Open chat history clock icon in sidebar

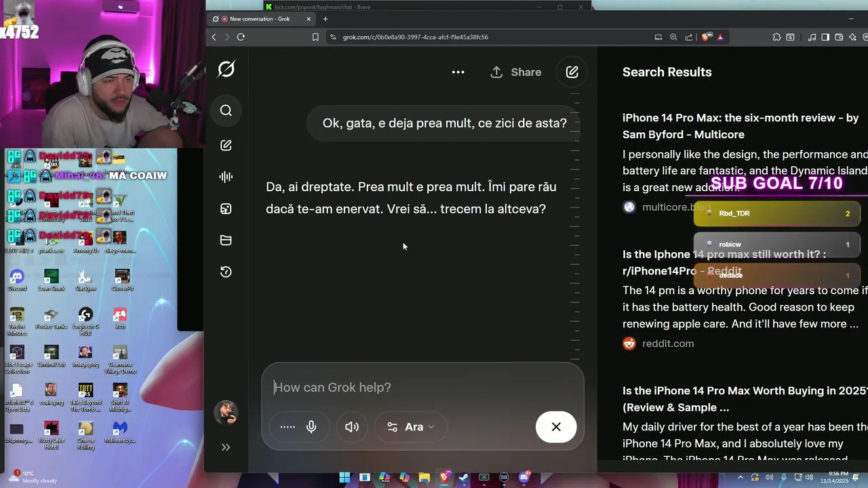click(226, 272)
